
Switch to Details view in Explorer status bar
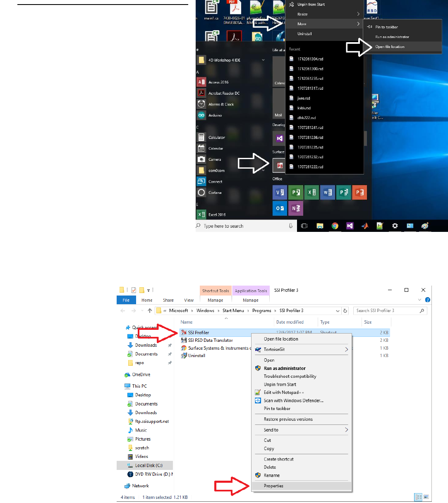click(418, 497)
